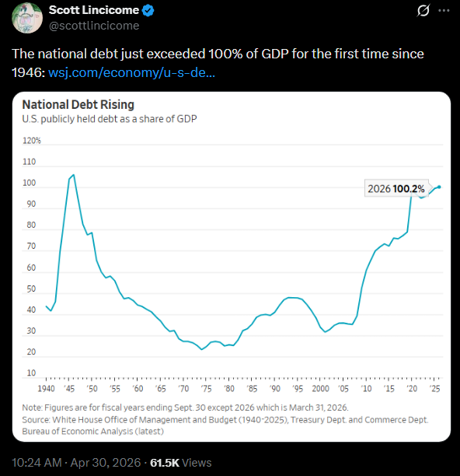Click the tweet text about national debt
This screenshot has width=460, height=476.
click(218, 63)
